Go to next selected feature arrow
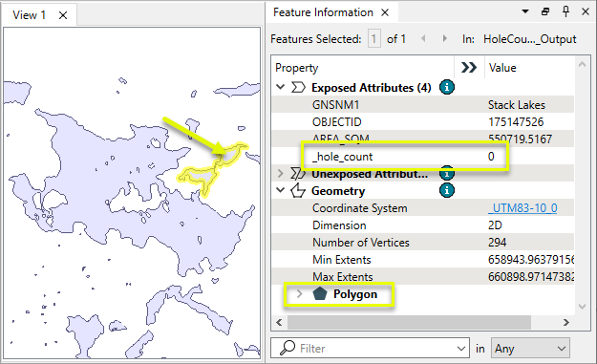 click(x=444, y=38)
